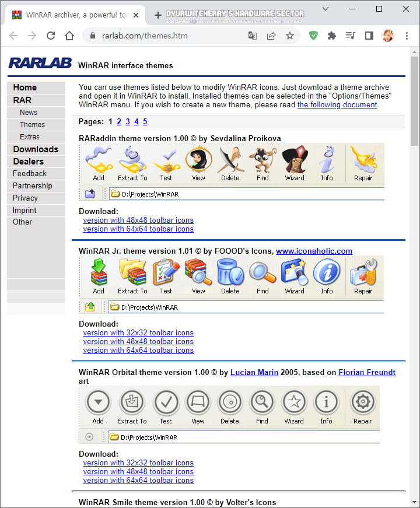Open the Lucian Marin author link
Viewport: 420px width, 508px height.
coord(254,373)
